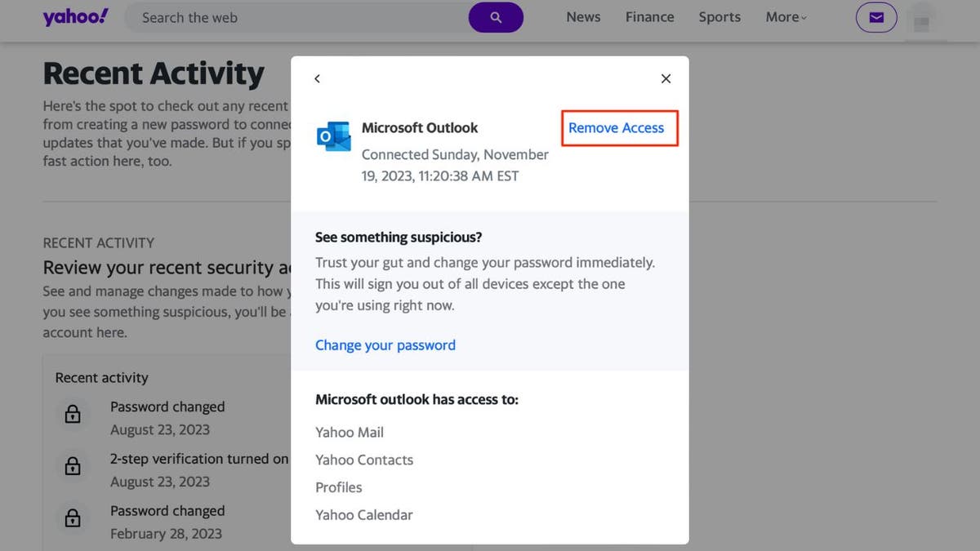
Task: Click the '2-step verification turned on' entry
Action: [x=200, y=459]
